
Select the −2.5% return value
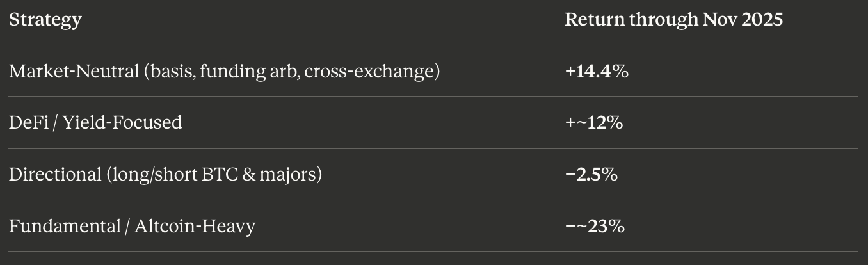pos(591,174)
